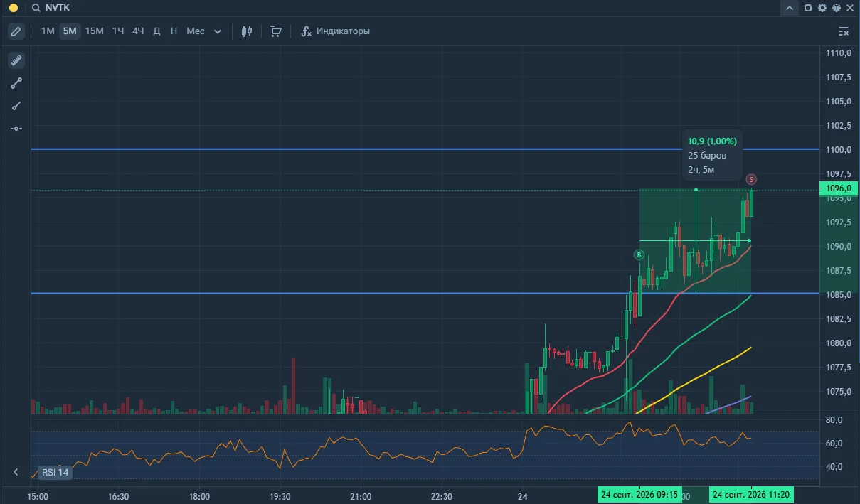Viewport: 860px width, 504px height.
Task: Select the ray line tool
Action: point(16,106)
